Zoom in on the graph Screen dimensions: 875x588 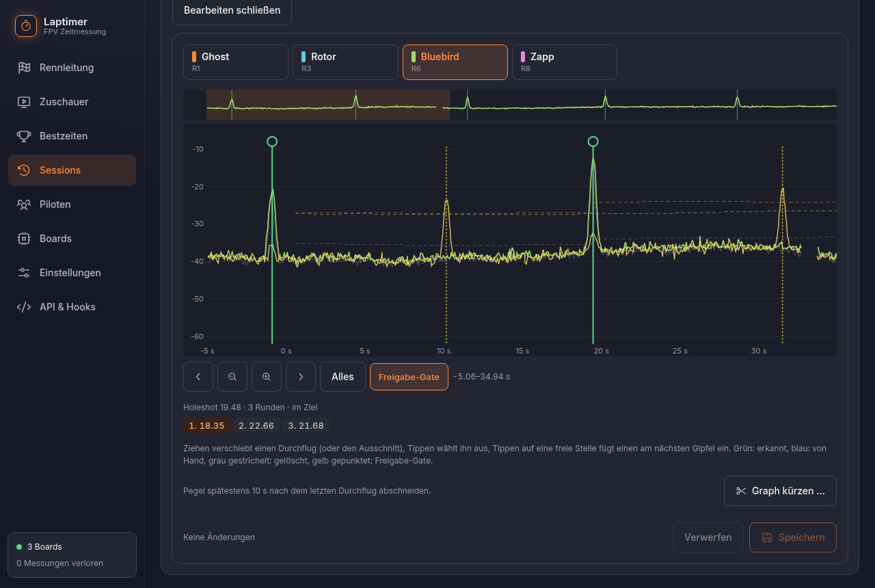coord(267,377)
